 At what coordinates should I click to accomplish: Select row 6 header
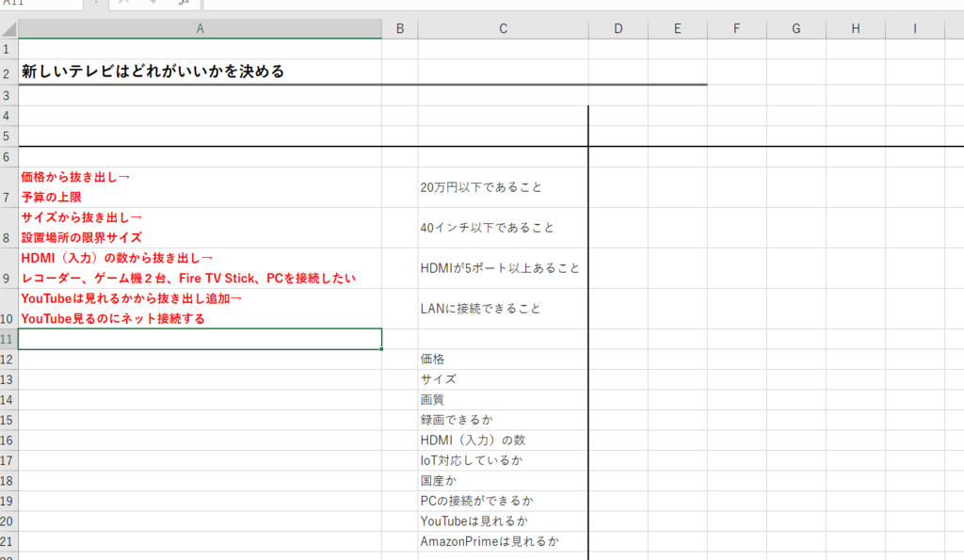pyautogui.click(x=8, y=157)
